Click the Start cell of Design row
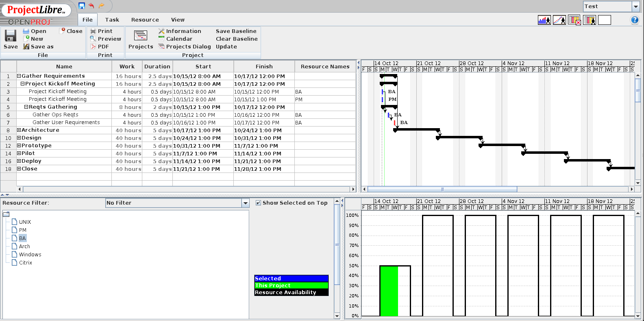Screen dimensions: 644x321 (203, 138)
